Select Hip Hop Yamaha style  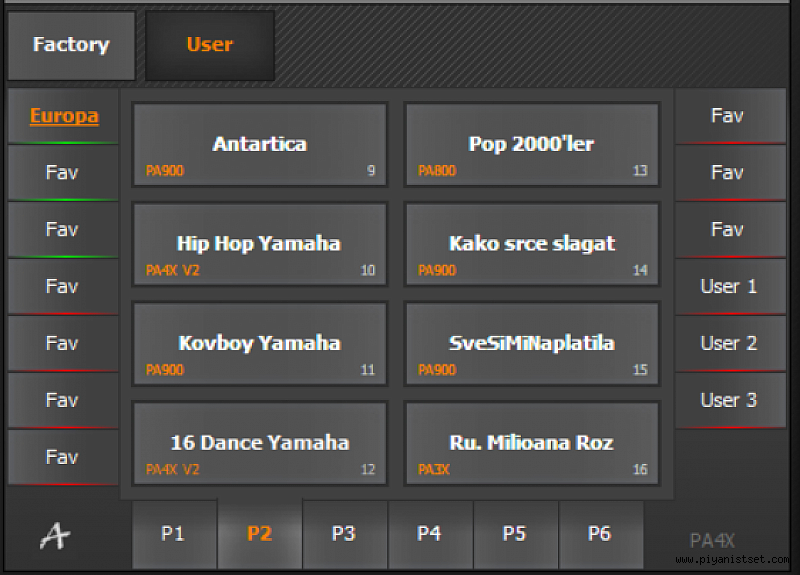click(x=260, y=244)
